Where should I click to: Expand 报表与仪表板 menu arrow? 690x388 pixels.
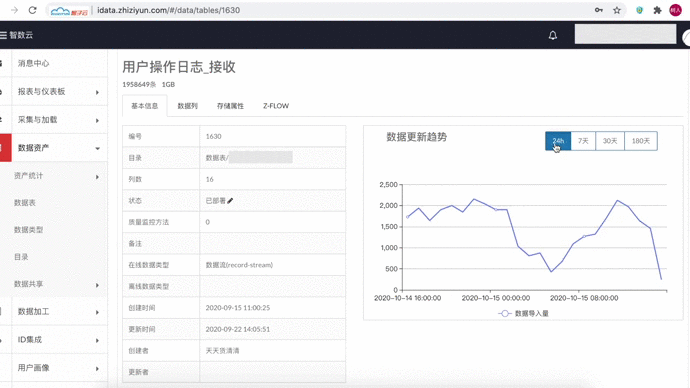point(97,92)
